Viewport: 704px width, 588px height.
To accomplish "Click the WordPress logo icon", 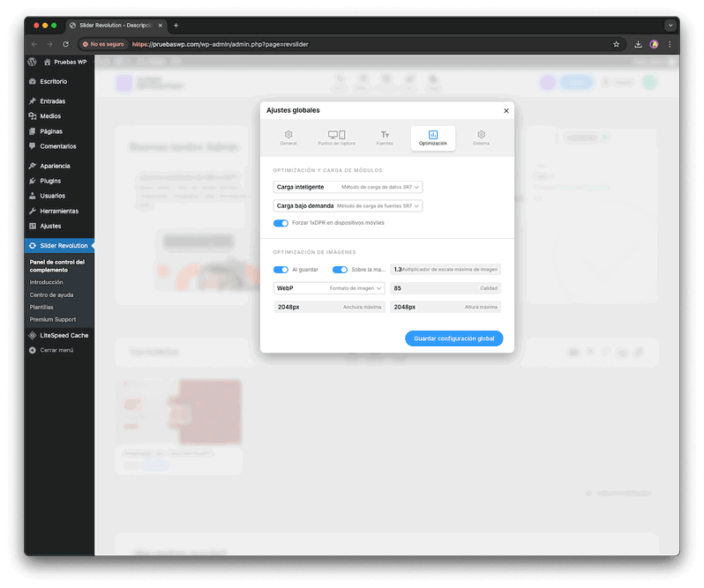I will point(32,62).
